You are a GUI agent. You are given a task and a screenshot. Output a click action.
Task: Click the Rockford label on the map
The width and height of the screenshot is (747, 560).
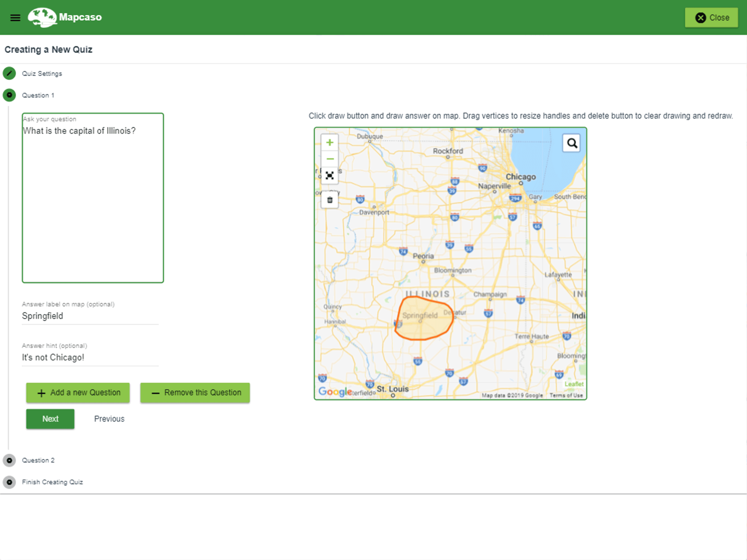tap(448, 151)
